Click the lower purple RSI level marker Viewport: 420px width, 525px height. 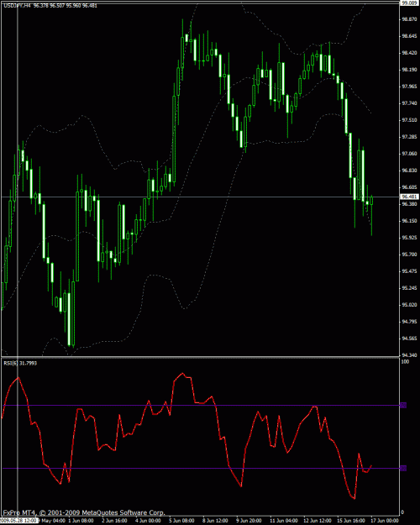pyautogui.click(x=403, y=468)
